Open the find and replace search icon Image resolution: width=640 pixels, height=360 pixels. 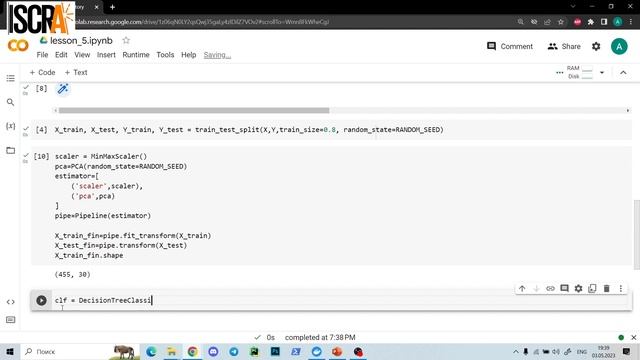pos(11,102)
